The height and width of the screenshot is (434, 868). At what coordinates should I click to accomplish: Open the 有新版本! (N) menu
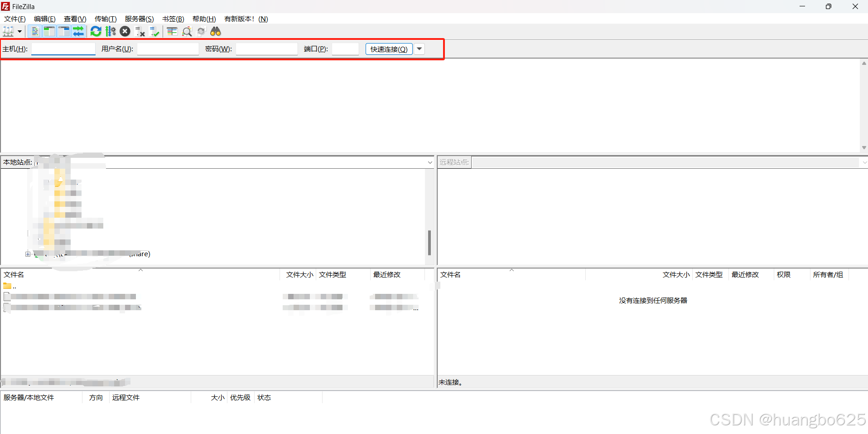pyautogui.click(x=246, y=19)
